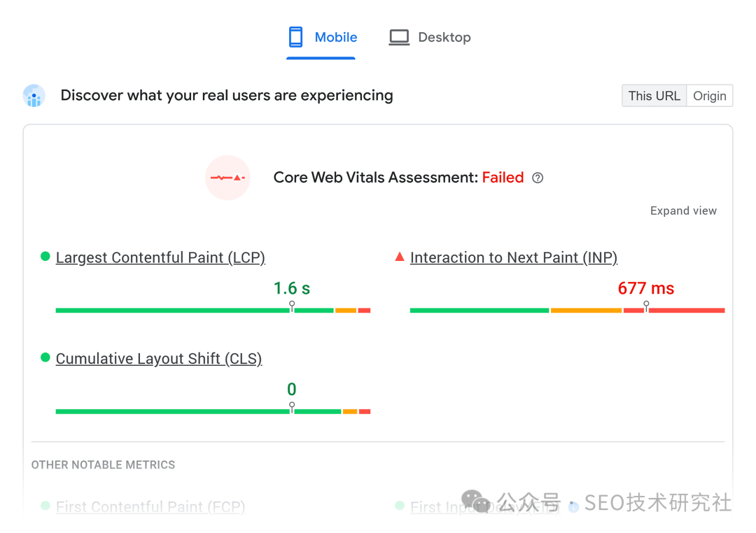
Task: Click the CLS distribution bar marker
Action: click(x=292, y=407)
